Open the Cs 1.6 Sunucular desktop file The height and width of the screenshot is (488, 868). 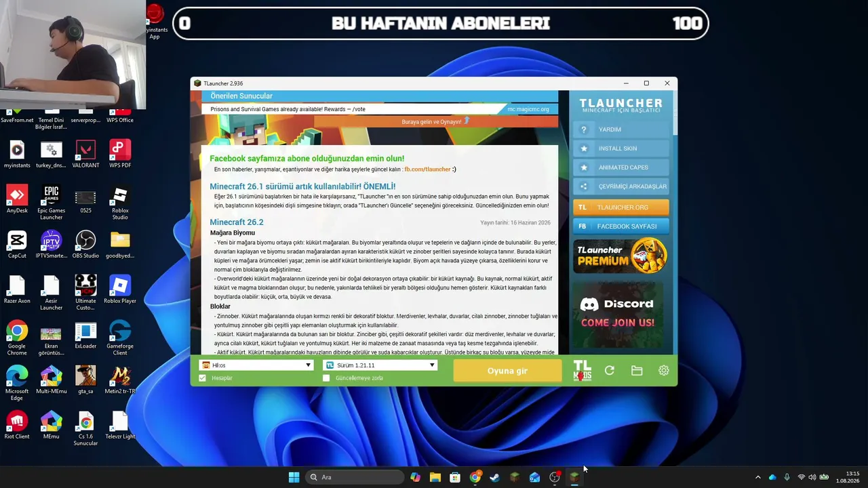(x=85, y=428)
